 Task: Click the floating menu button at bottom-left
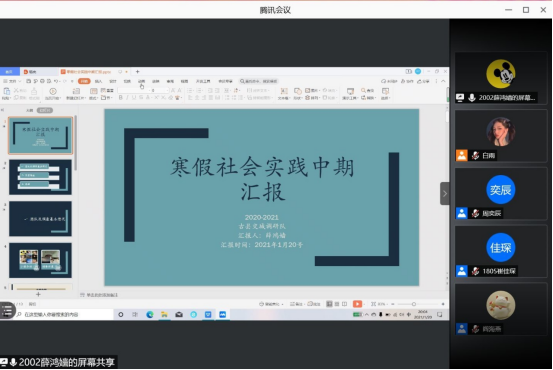point(7,310)
